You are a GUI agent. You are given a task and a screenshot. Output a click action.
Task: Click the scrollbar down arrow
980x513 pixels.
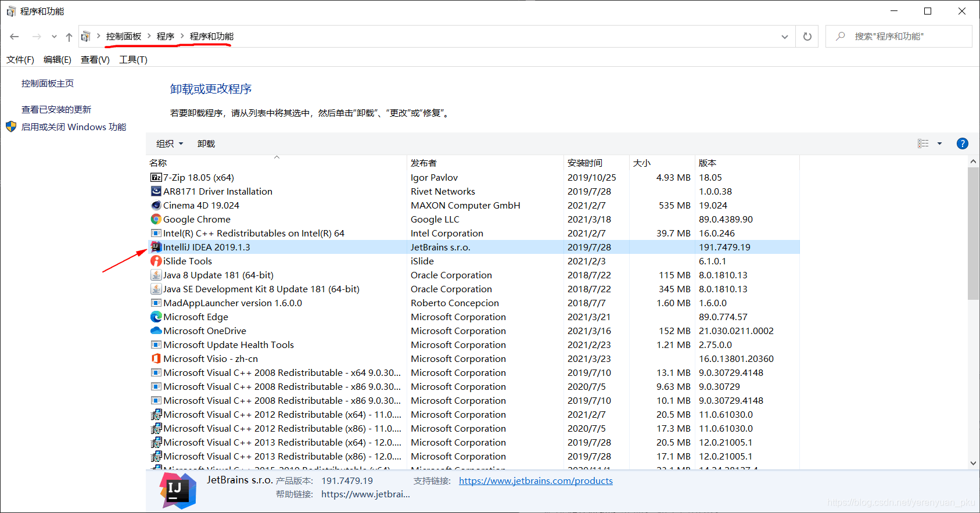click(x=973, y=463)
